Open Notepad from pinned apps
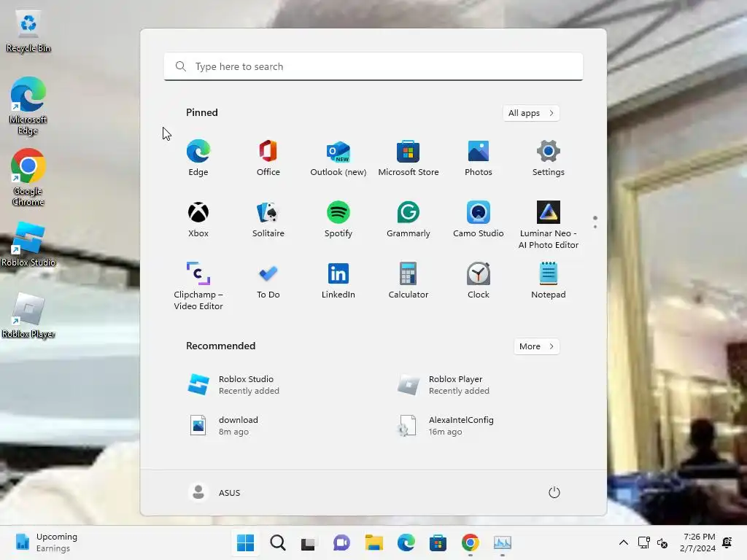Image resolution: width=747 pixels, height=560 pixels. click(549, 280)
